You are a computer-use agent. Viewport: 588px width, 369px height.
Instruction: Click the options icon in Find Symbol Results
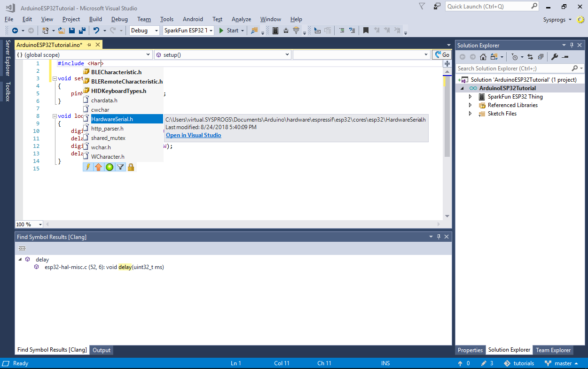[x=22, y=248]
